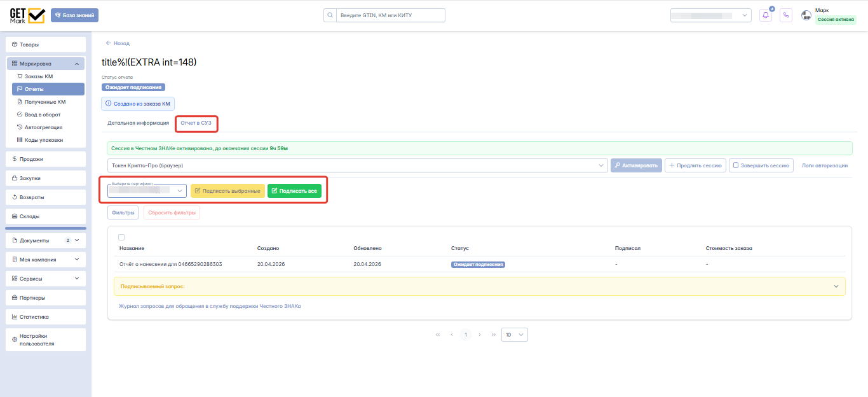Image resolution: width=868 pixels, height=397 pixels.
Task: Click the Обновлено column header
Action: point(367,248)
